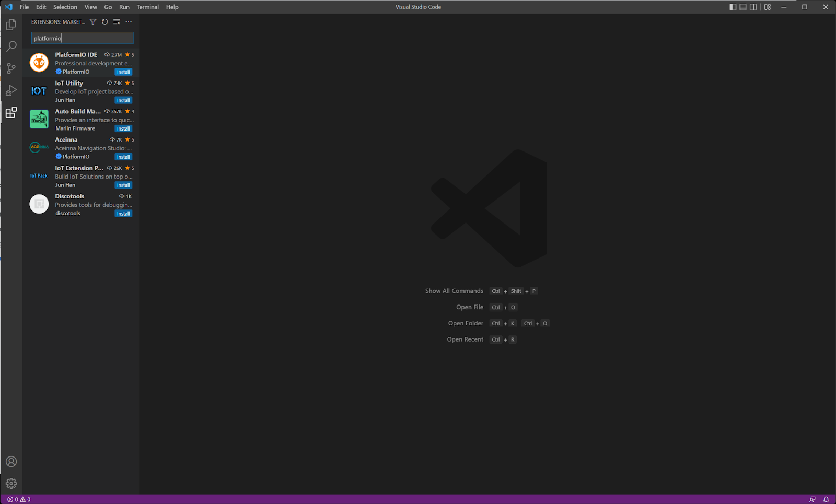836x504 pixels.
Task: Click the extensions search box containing platformio
Action: 83,38
